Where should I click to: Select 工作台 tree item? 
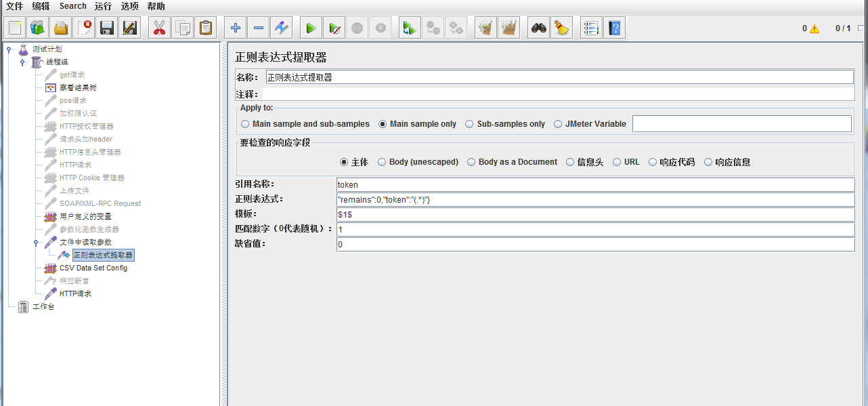click(43, 306)
